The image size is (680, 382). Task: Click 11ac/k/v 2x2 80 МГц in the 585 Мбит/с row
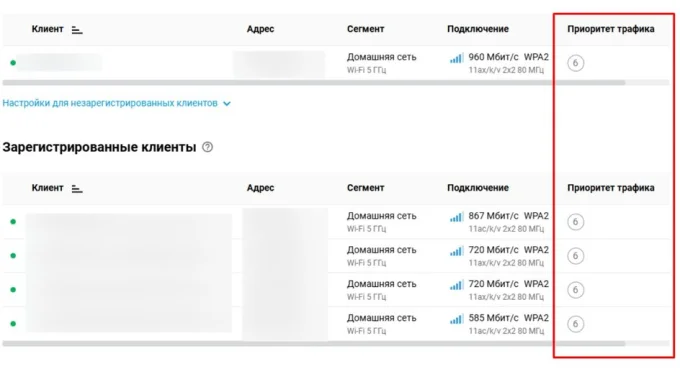click(x=506, y=331)
